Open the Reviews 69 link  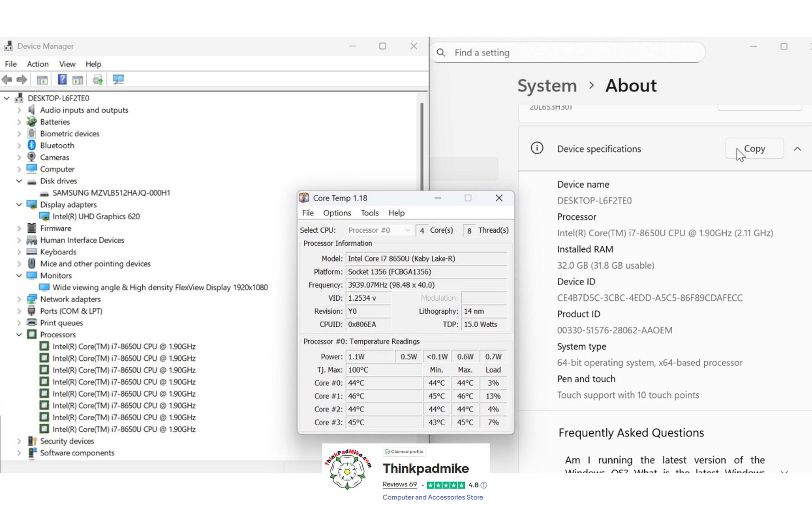[x=399, y=484]
